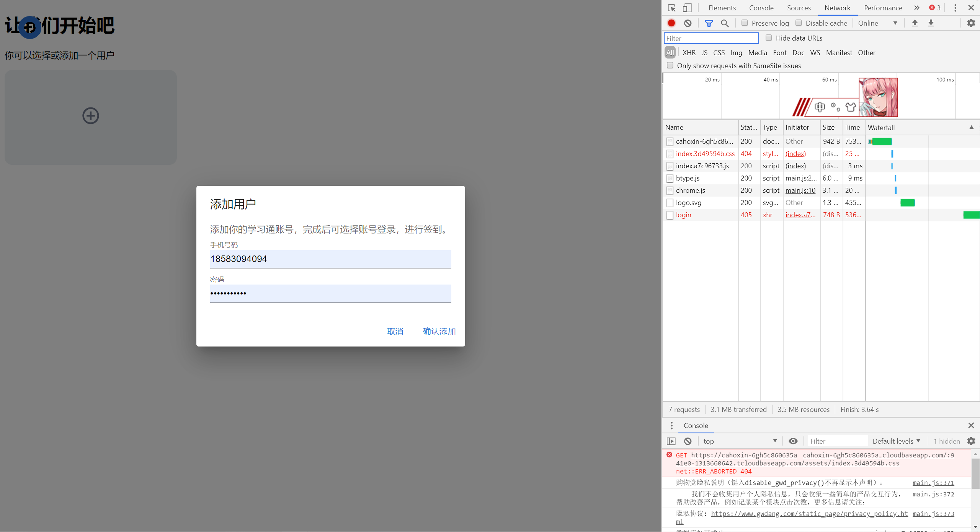Open the network search panel
This screenshot has width=980, height=532.
(x=724, y=23)
